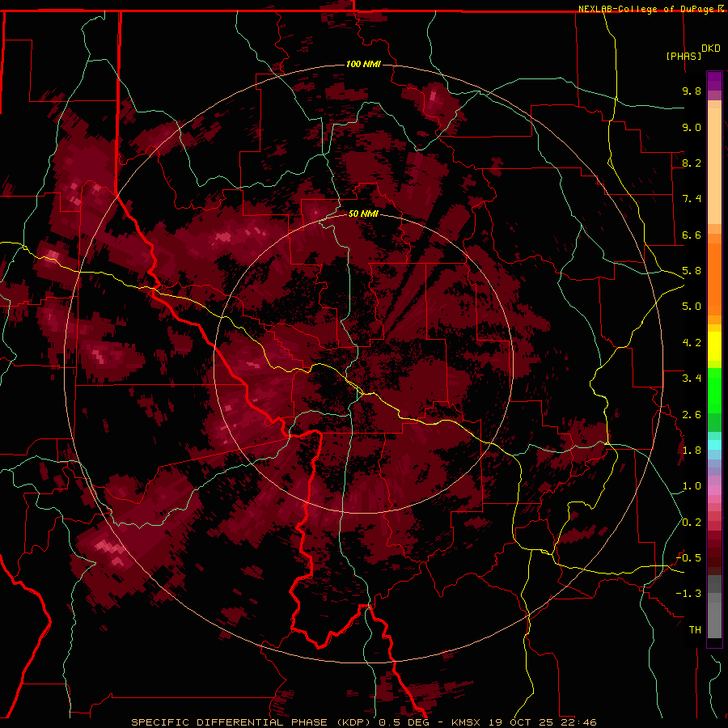Click the 5.0 scale value

click(692, 307)
